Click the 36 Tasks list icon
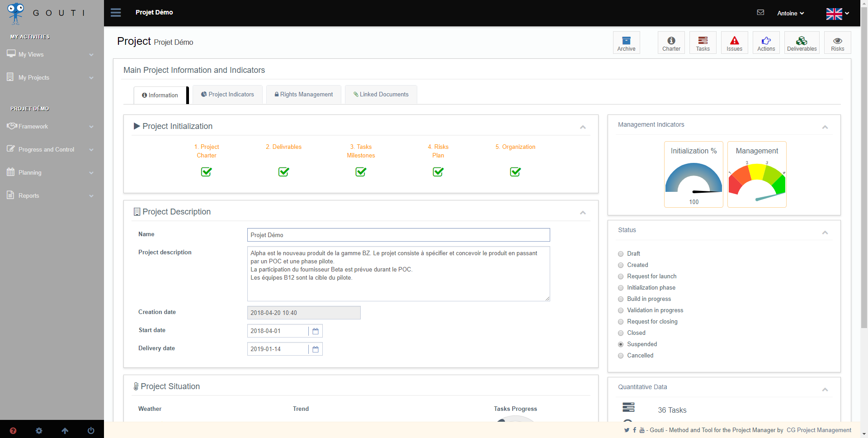Screen dimensions: 868x438 [628, 407]
